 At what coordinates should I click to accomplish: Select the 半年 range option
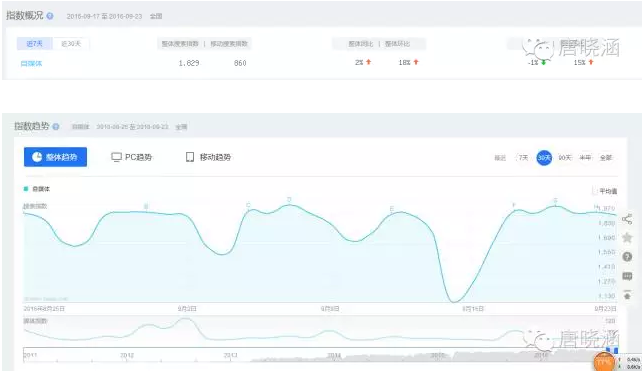tap(585, 158)
